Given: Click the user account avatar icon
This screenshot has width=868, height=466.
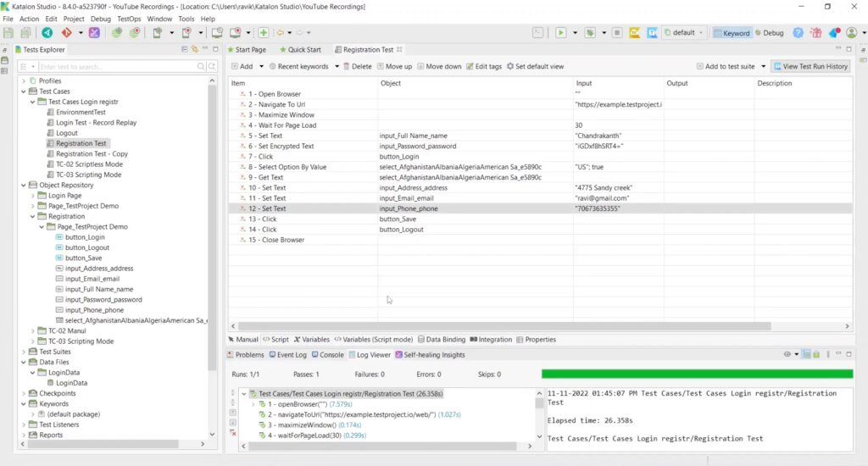Looking at the screenshot, I should (x=851, y=33).
